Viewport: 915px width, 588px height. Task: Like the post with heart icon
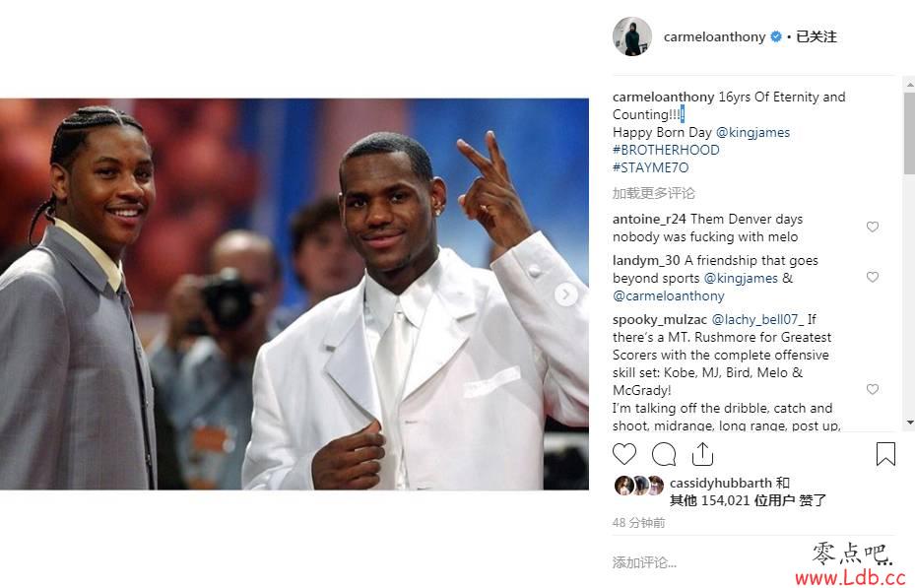[623, 454]
